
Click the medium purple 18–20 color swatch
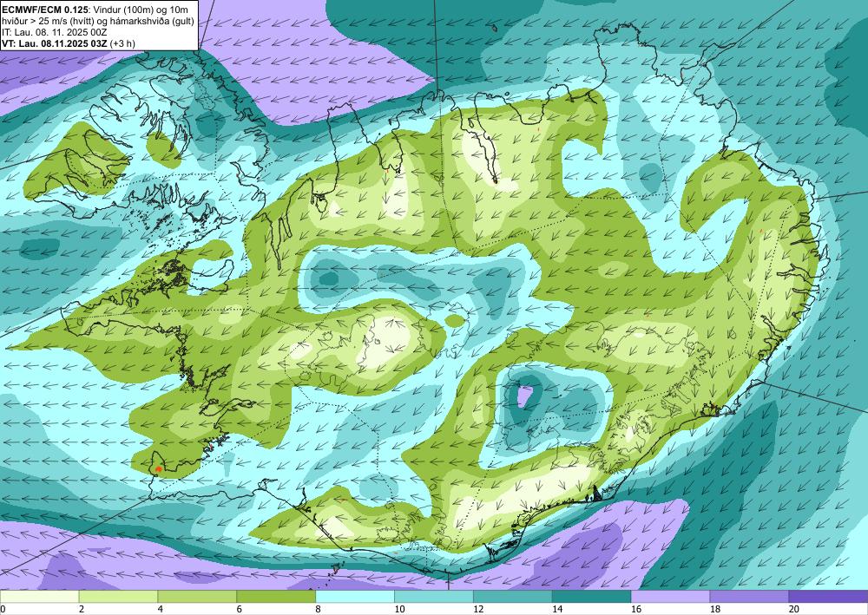(750, 597)
